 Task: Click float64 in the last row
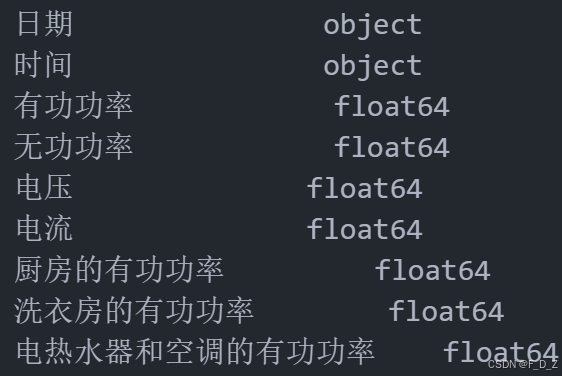(501, 351)
